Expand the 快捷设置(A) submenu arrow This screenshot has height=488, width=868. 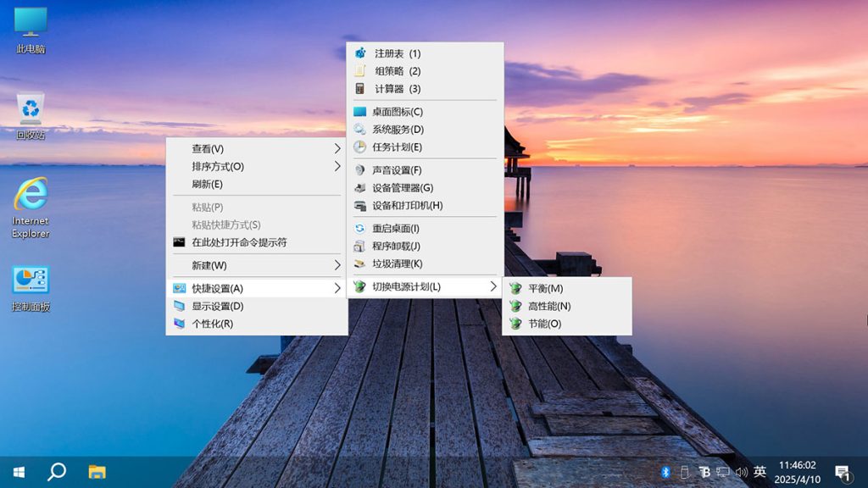click(337, 288)
